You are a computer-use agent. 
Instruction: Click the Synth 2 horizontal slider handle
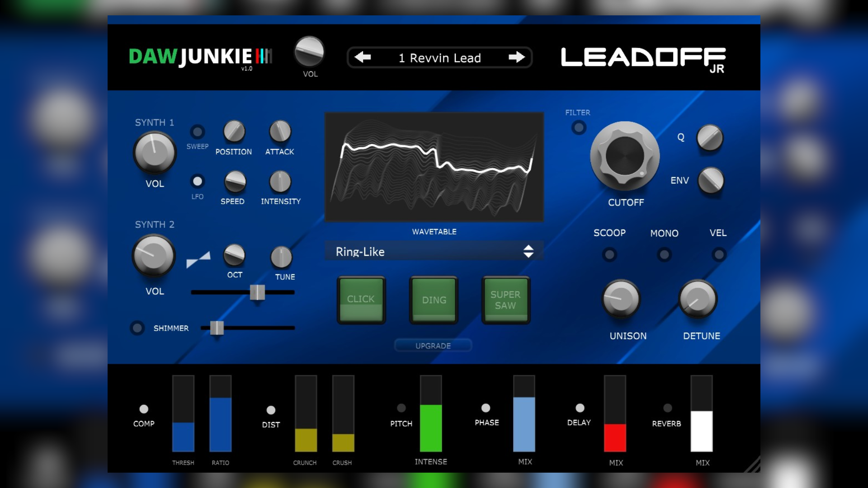257,292
